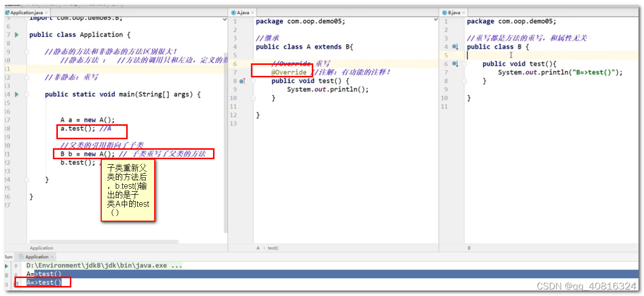Show overridden-method gutter icon at B.java line 6
This screenshot has height=296, width=644.
coord(454,64)
